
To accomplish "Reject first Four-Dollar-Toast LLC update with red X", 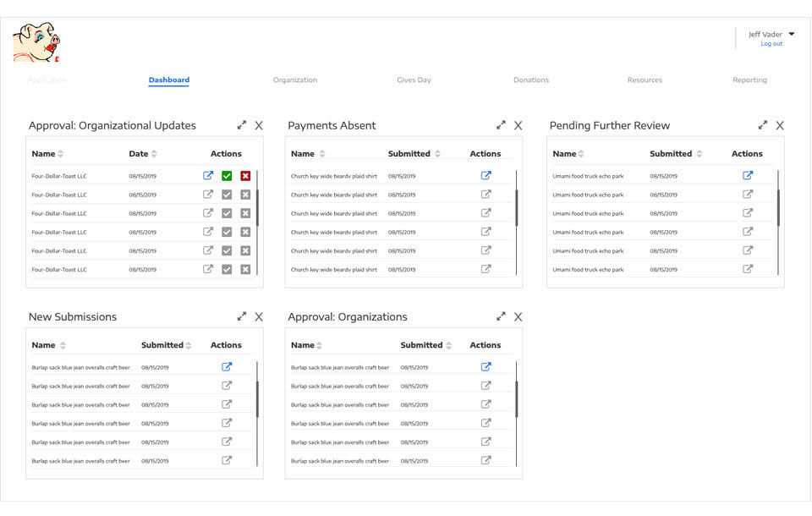I will click(x=245, y=176).
